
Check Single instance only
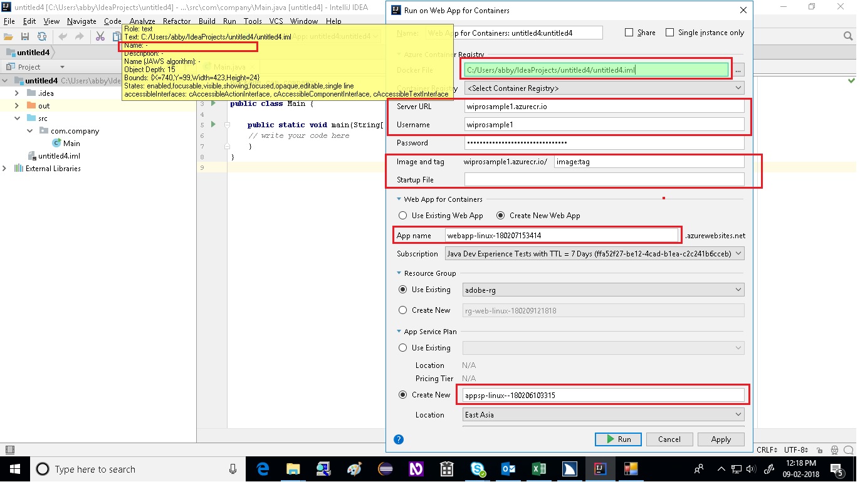coord(671,32)
